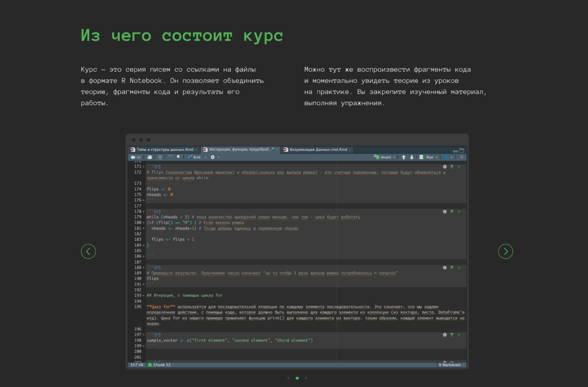Switch to the 'Инструкции, функции, предобраб...' tab
588x387 pixels.
[x=240, y=149]
